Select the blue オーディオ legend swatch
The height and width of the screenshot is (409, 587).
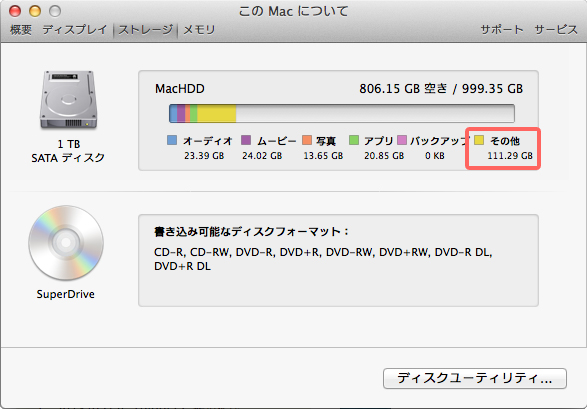(x=172, y=140)
